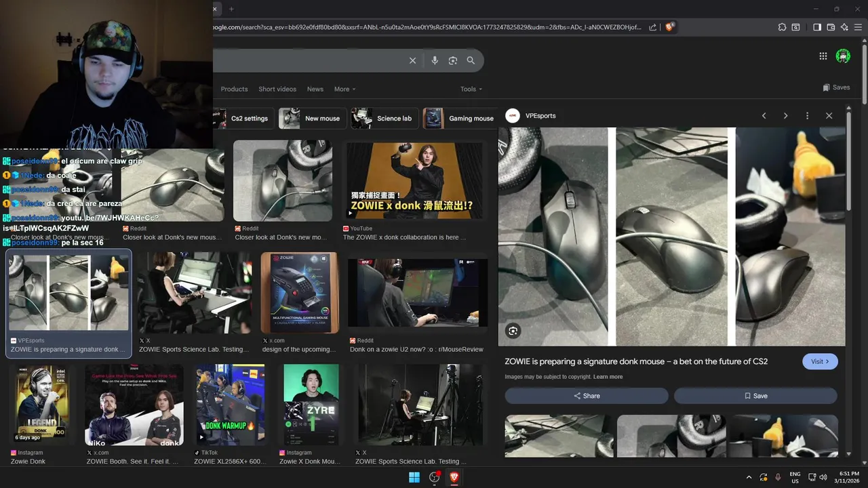Open the Learn more copyright link

[x=608, y=377]
